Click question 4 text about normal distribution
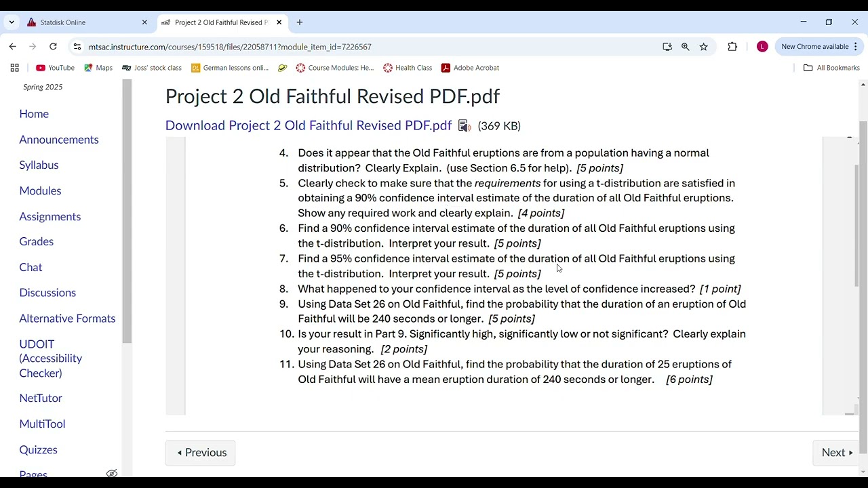 503,161
